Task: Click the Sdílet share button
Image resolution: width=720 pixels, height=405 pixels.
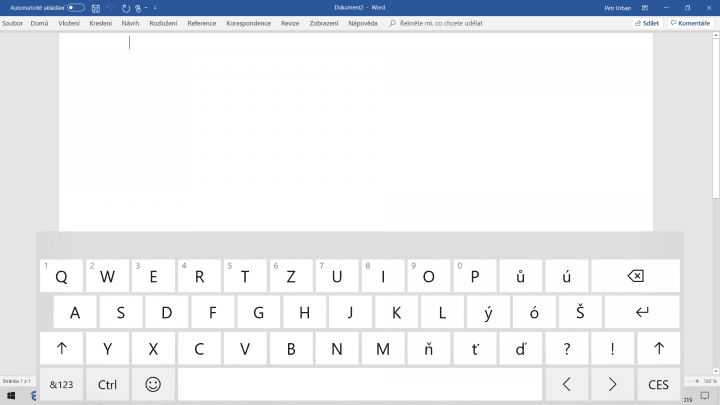Action: point(647,23)
